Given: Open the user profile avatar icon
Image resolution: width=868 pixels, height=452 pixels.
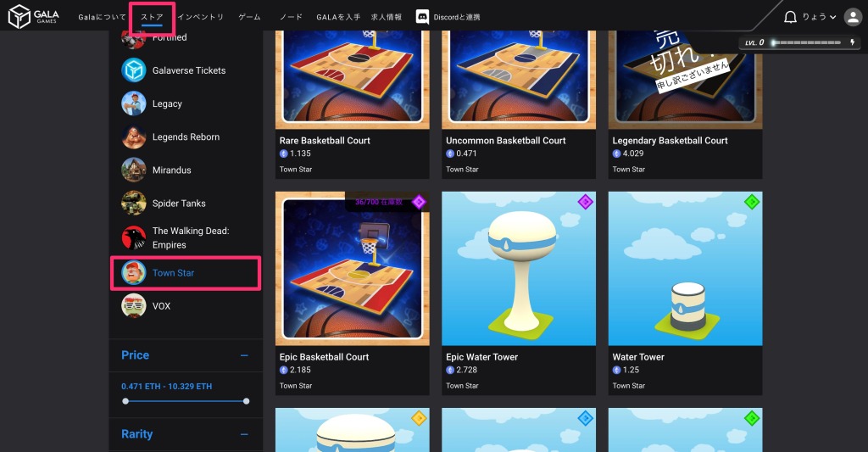Looking at the screenshot, I should coord(853,17).
